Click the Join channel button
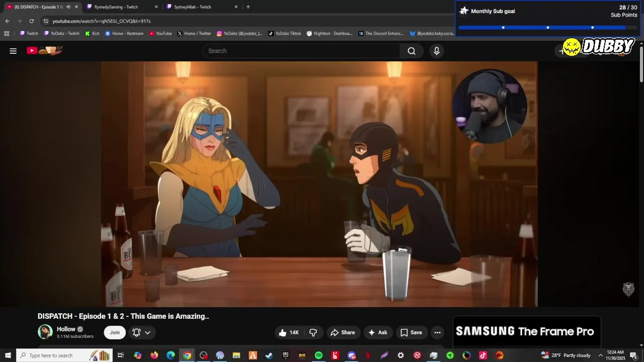Image resolution: width=644 pixels, height=362 pixels. click(115, 332)
